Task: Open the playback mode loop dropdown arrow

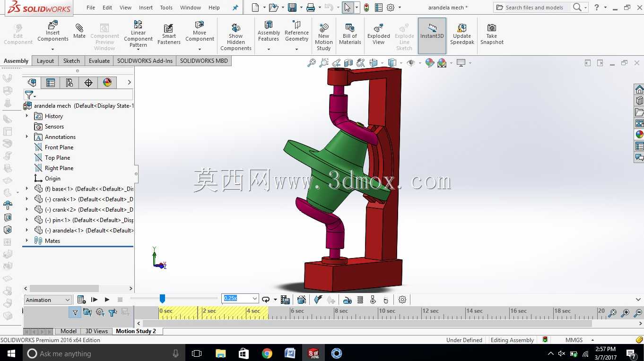Action: pos(275,300)
